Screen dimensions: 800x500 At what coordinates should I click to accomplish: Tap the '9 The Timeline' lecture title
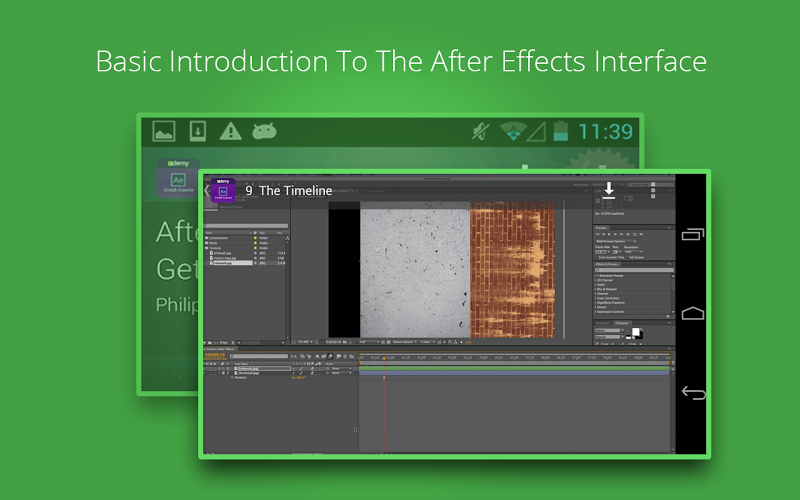tap(289, 190)
